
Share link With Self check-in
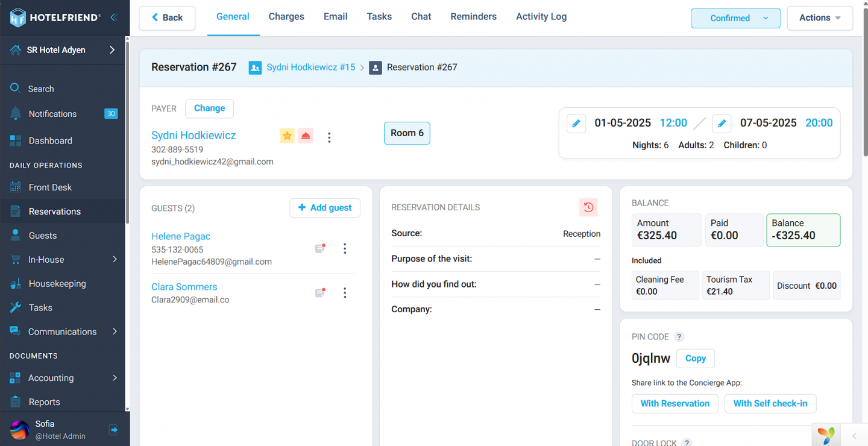click(770, 404)
